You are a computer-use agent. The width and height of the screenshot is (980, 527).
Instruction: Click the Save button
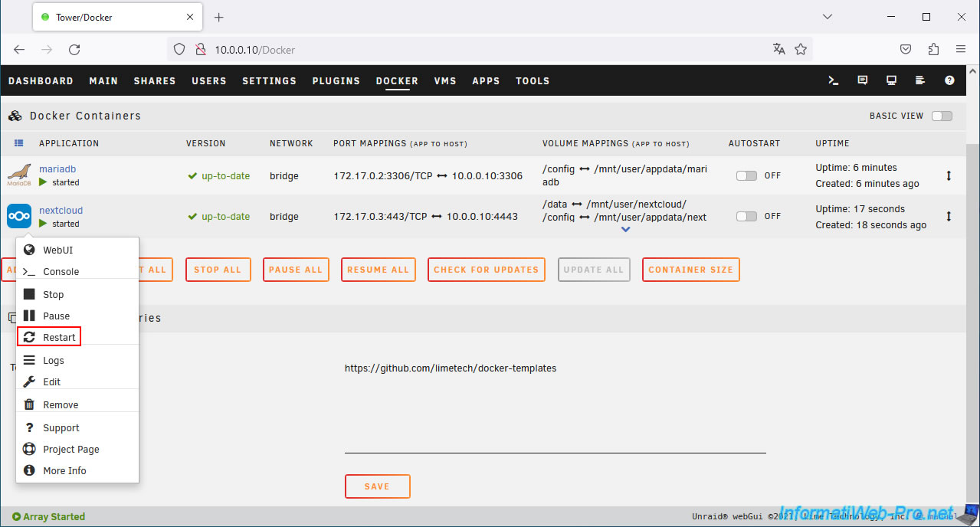(377, 486)
